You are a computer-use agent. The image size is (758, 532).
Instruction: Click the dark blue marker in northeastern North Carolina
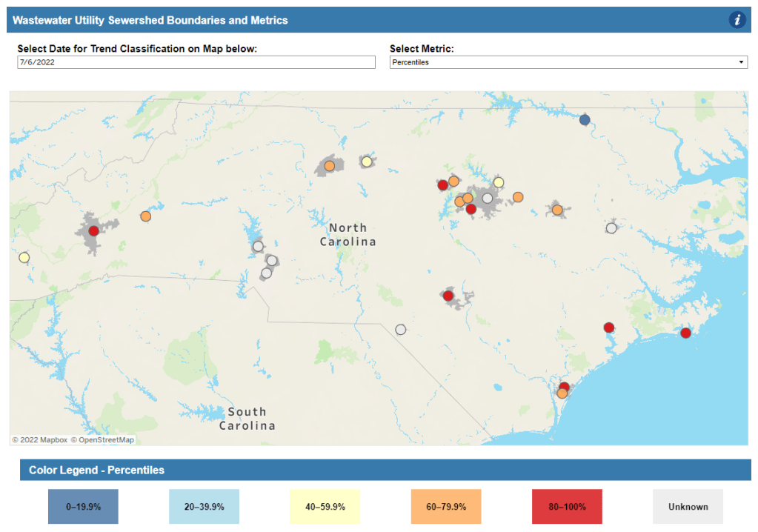click(585, 119)
